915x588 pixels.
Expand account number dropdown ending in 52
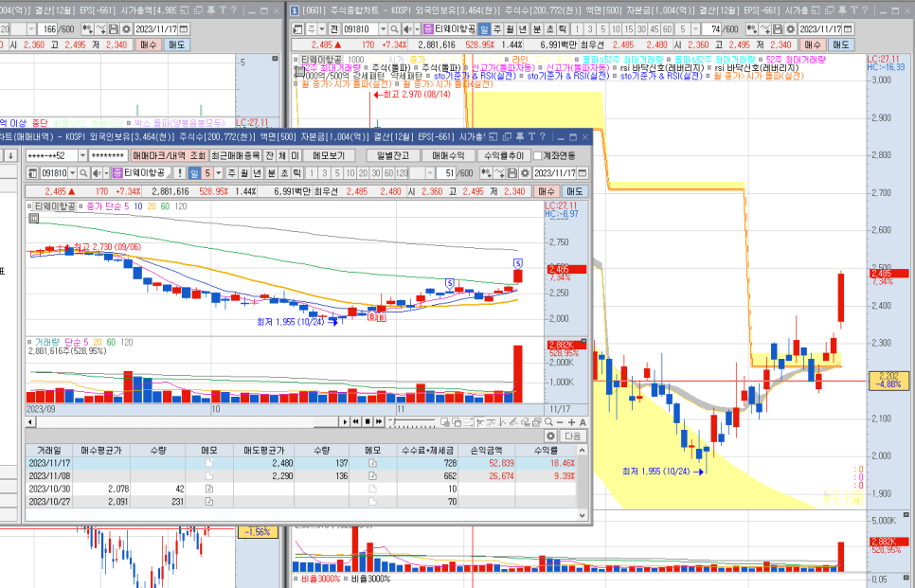point(82,155)
